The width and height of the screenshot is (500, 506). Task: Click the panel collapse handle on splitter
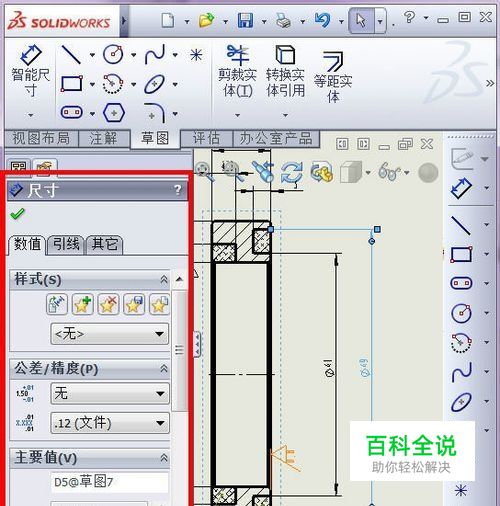coord(197,344)
